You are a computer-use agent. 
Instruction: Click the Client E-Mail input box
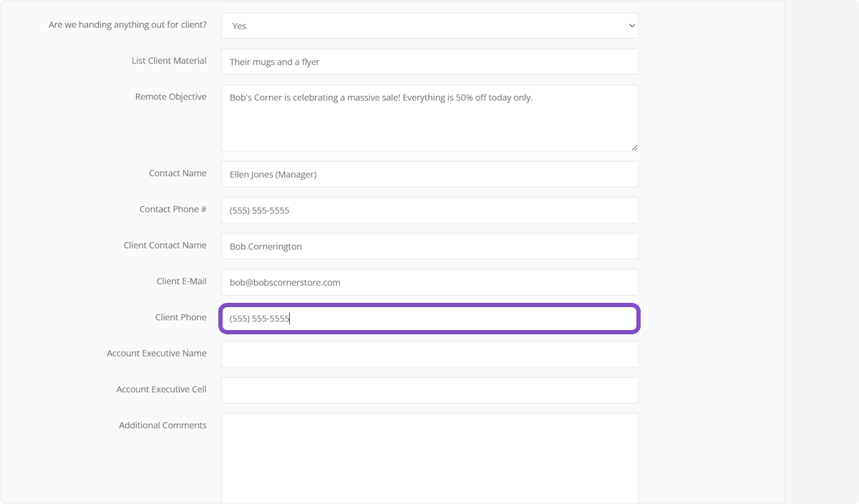click(x=429, y=282)
